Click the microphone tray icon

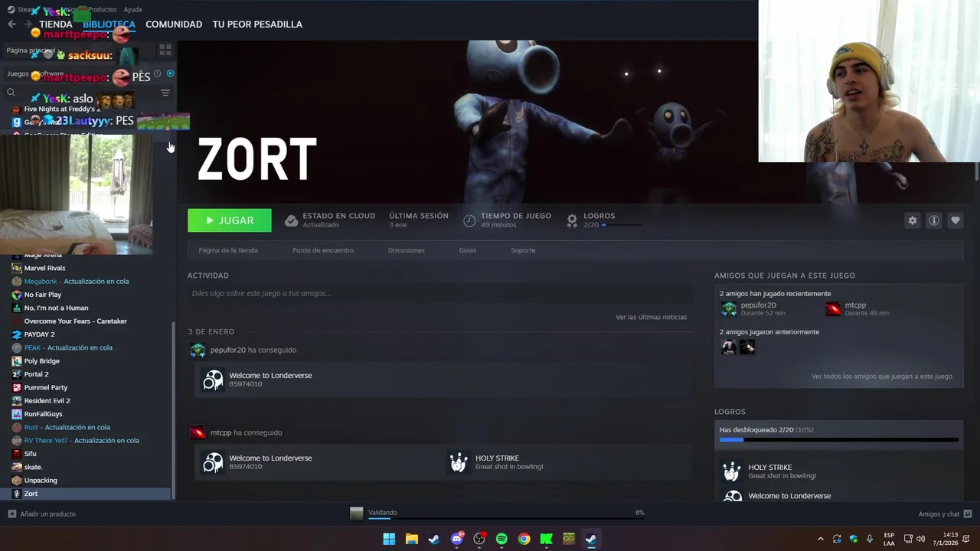point(869,539)
